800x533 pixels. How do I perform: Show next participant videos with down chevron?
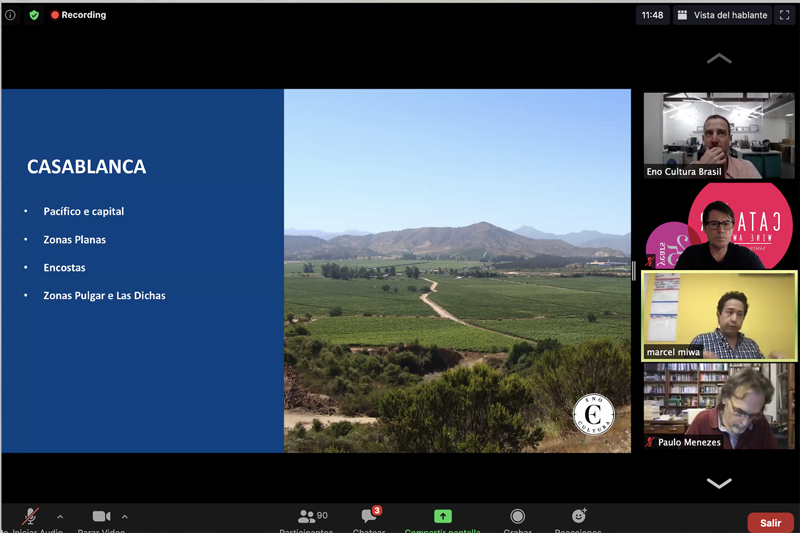tap(719, 483)
